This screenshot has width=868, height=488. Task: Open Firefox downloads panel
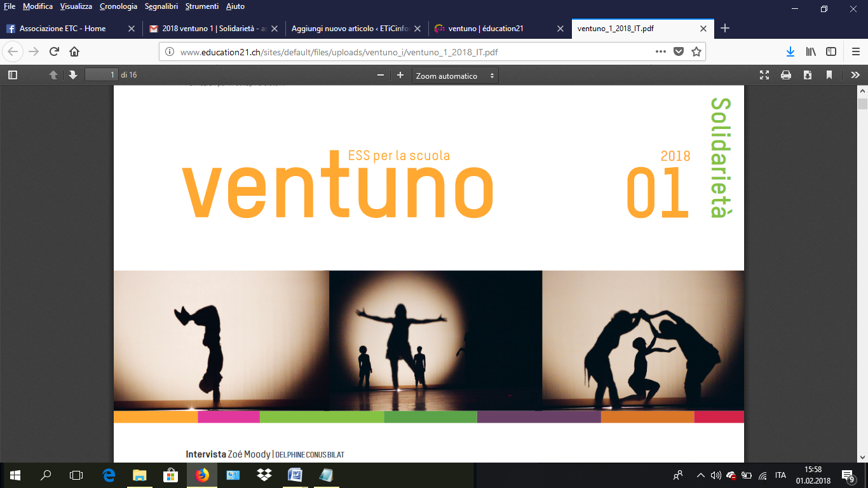click(790, 51)
